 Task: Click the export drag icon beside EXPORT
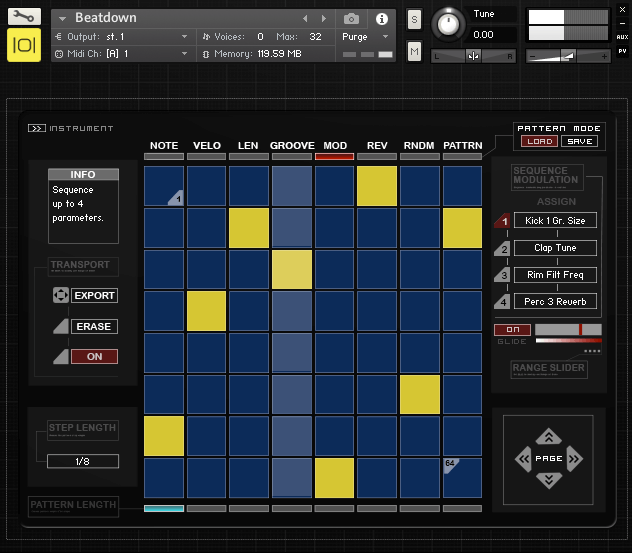[x=60, y=296]
